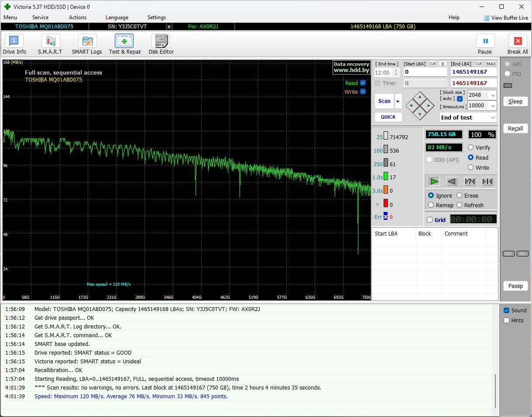The image size is (532, 417).
Task: Click the right arrow on navigation diamond
Action: coord(429,106)
